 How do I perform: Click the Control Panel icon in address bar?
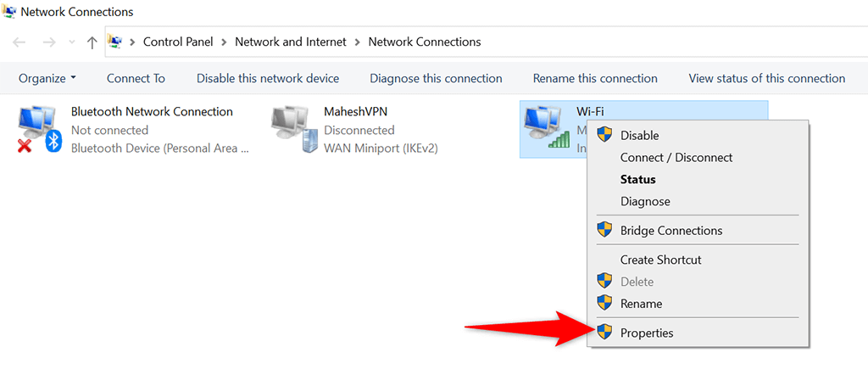115,42
